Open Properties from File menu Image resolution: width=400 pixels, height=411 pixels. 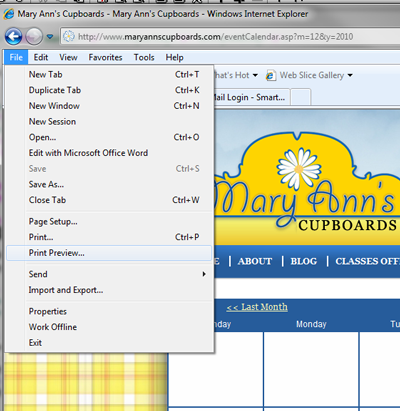pos(109,311)
